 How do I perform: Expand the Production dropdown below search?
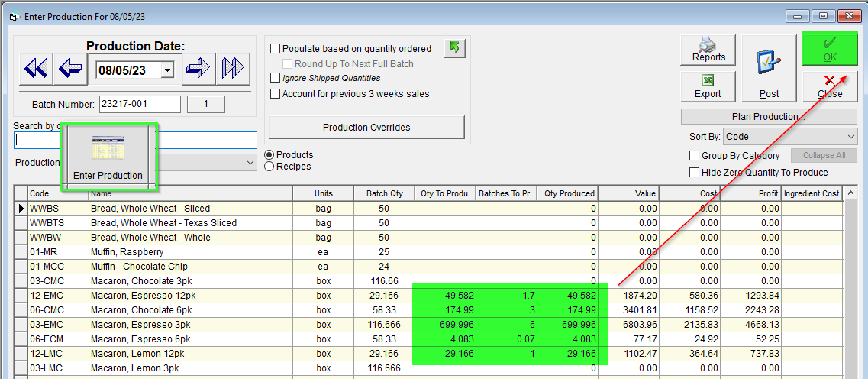251,162
